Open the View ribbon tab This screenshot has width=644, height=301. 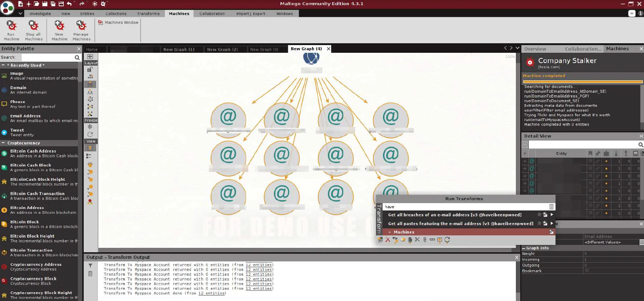coord(66,14)
